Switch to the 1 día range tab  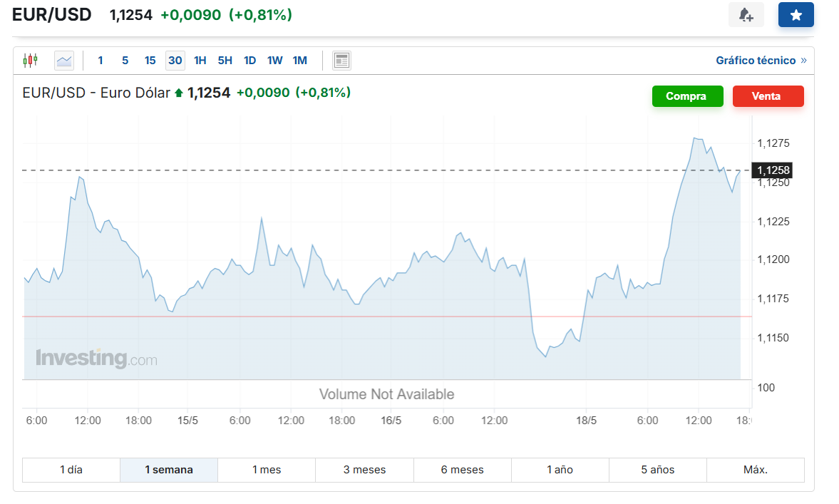[x=71, y=470]
